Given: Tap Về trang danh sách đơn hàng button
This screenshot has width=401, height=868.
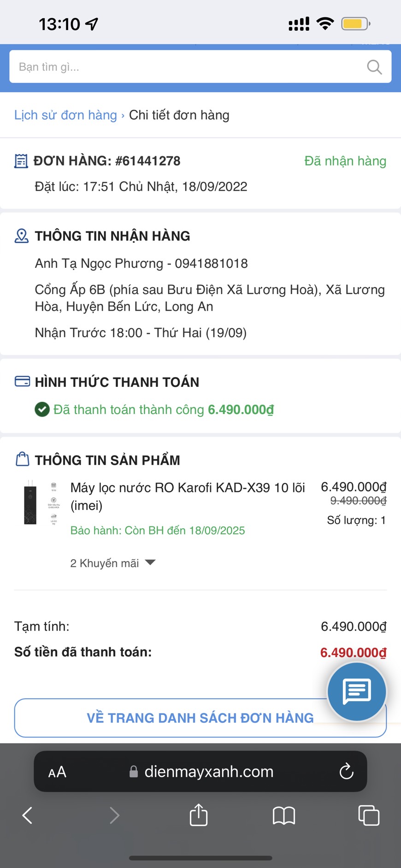Looking at the screenshot, I should pyautogui.click(x=200, y=718).
